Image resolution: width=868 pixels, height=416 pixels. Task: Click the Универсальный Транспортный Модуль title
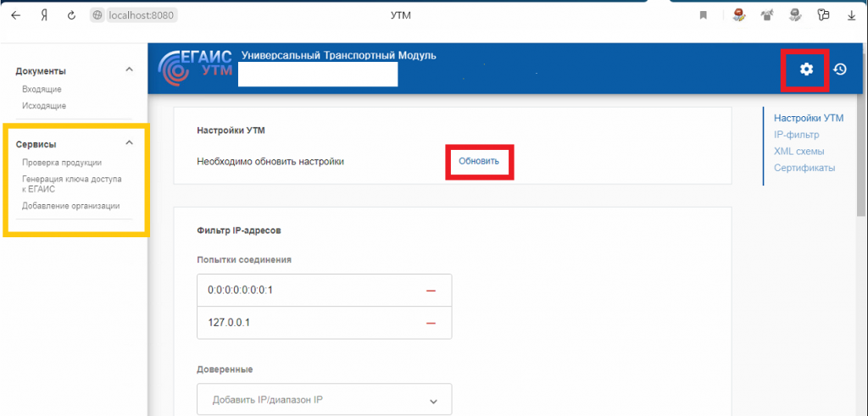pos(339,55)
